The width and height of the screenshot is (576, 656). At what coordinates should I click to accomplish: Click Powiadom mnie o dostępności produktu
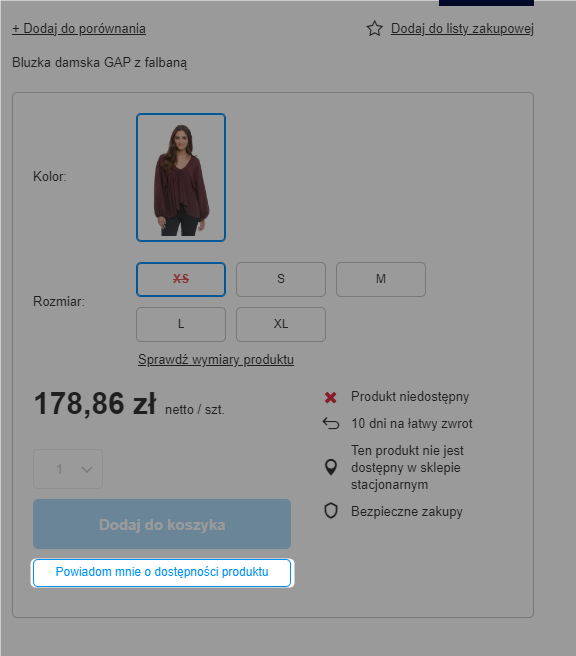click(x=162, y=573)
